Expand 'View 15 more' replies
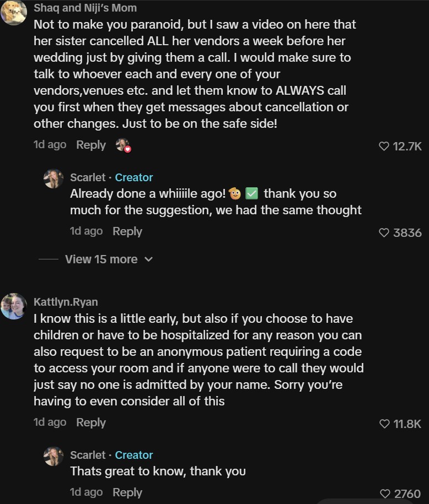Screen dimensions: 429x504 101,259
